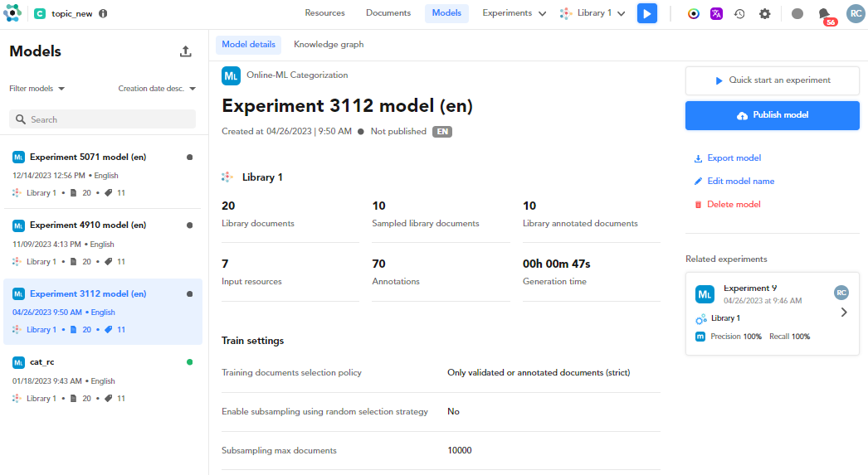Click the Export model link

(x=734, y=158)
